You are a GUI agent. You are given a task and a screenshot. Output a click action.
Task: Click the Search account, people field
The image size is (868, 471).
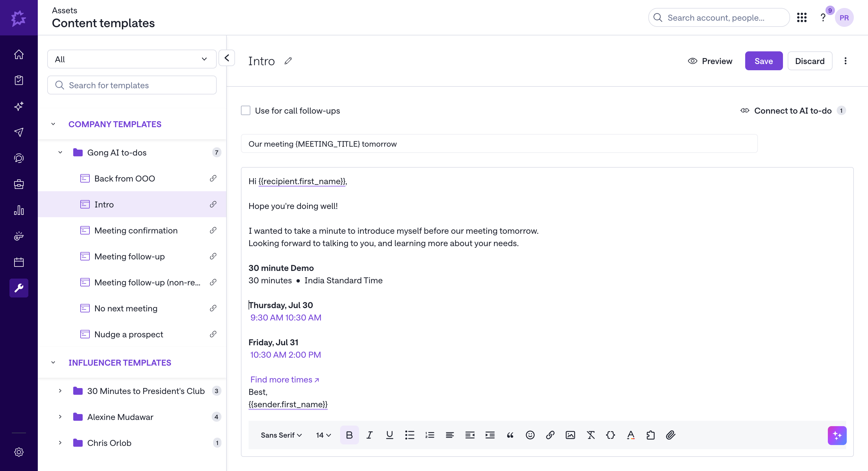719,17
